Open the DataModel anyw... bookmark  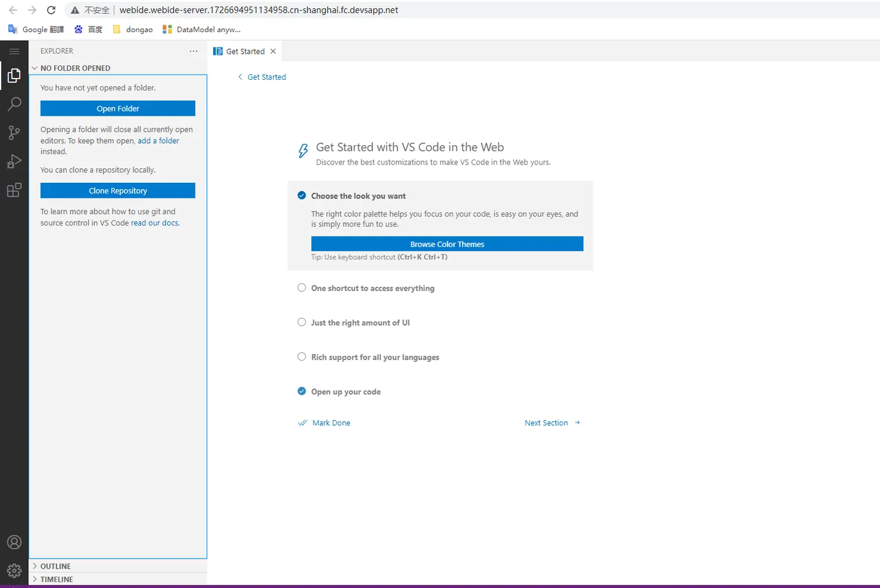202,30
